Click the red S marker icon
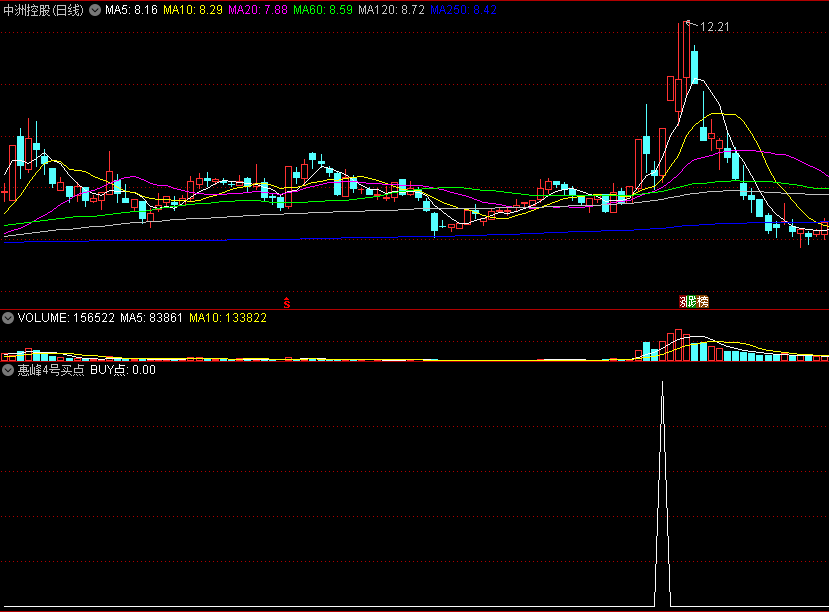The height and width of the screenshot is (612, 829). pos(287,303)
